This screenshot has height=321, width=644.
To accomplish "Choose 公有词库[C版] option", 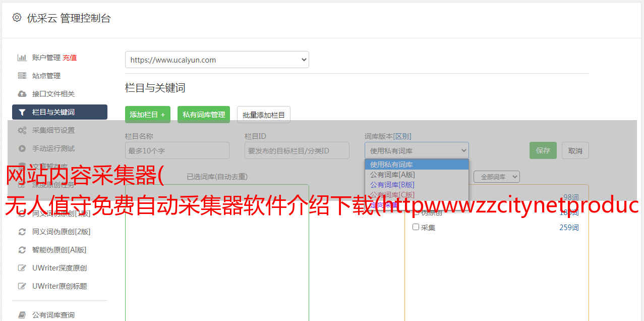I will tap(417, 195).
